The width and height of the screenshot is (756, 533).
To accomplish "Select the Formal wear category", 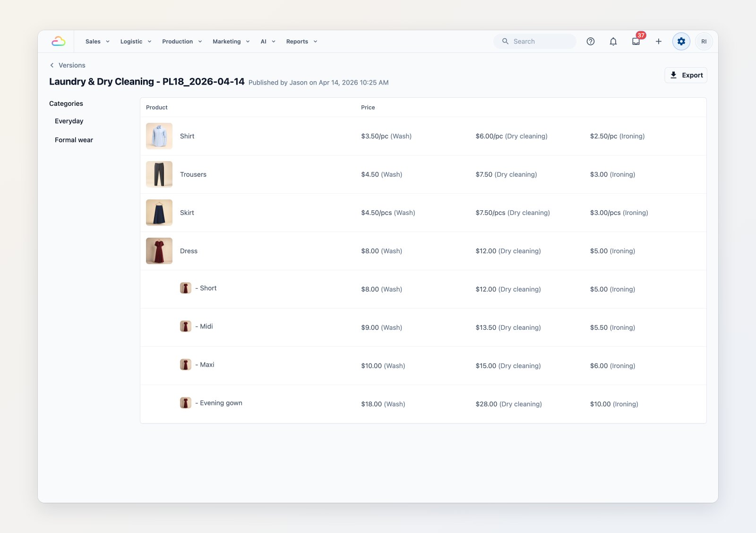I will [74, 140].
